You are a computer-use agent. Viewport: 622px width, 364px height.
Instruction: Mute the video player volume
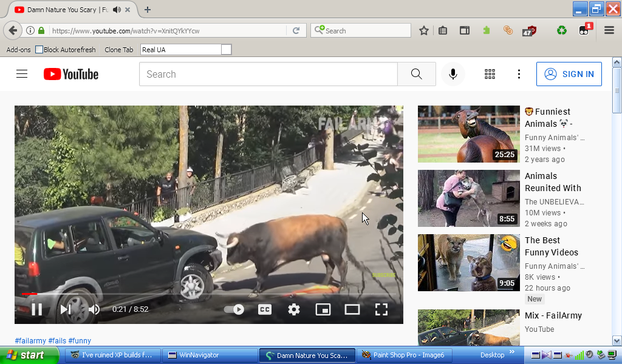[94, 309]
